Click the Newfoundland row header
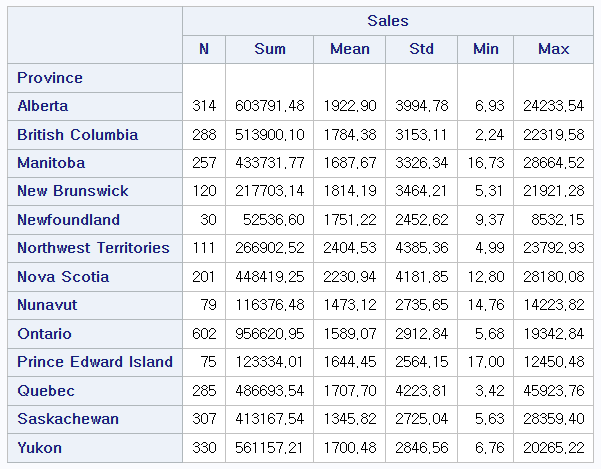The height and width of the screenshot is (469, 601). pyautogui.click(x=95, y=220)
